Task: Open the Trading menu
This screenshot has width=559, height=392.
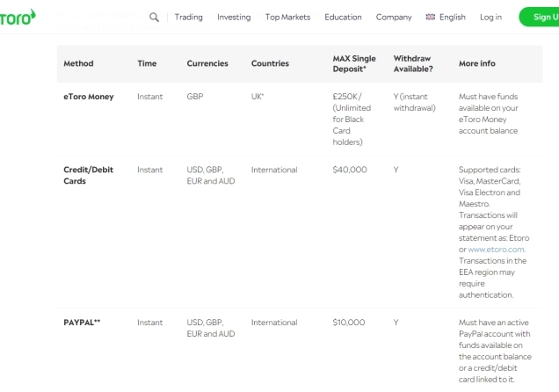Action: click(189, 17)
